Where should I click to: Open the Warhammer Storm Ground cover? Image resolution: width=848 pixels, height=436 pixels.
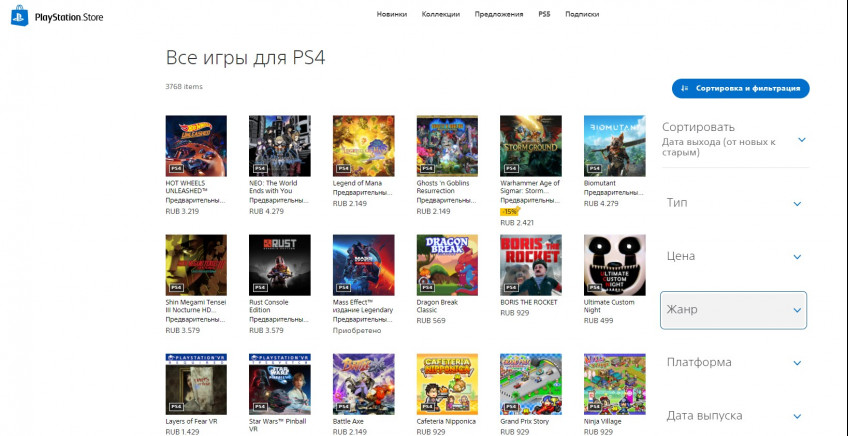(x=531, y=146)
